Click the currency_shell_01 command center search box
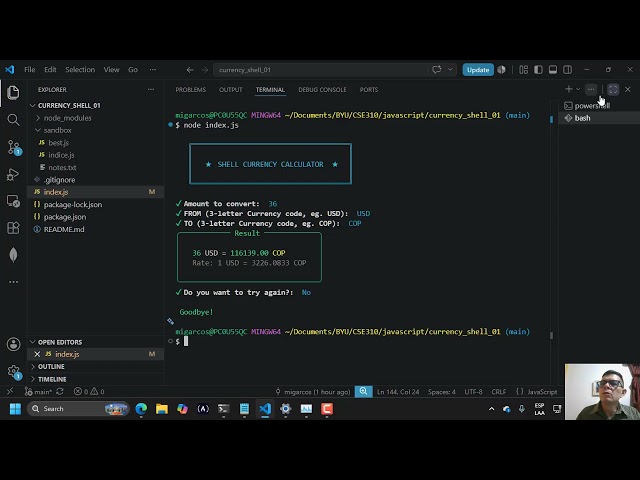 pos(320,70)
